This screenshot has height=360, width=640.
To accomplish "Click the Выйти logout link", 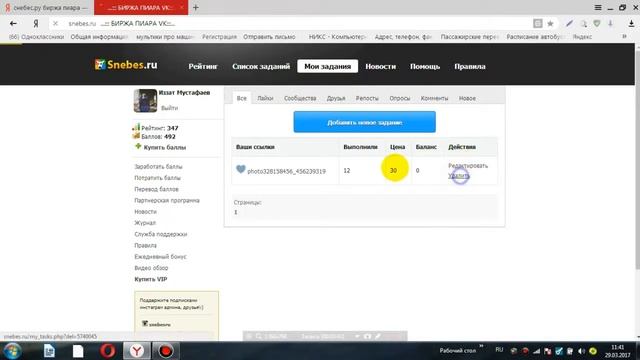I will tap(169, 108).
